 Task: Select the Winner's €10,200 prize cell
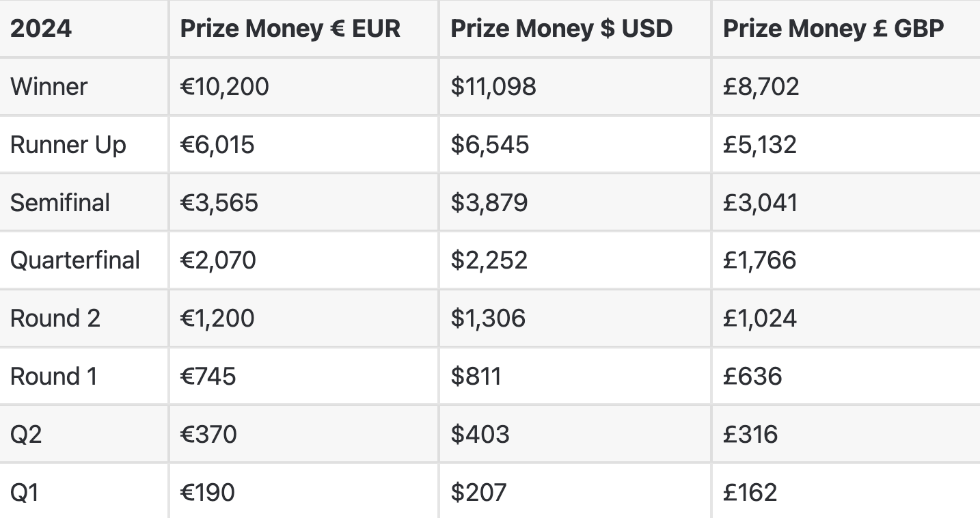point(225,87)
